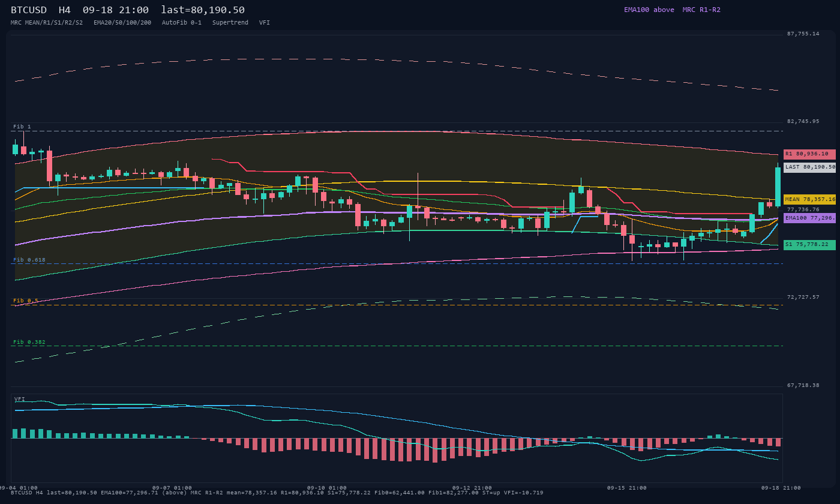The image size is (840, 504).
Task: Click the 'AutoFib 0-1' legend entry
Action: (x=182, y=23)
